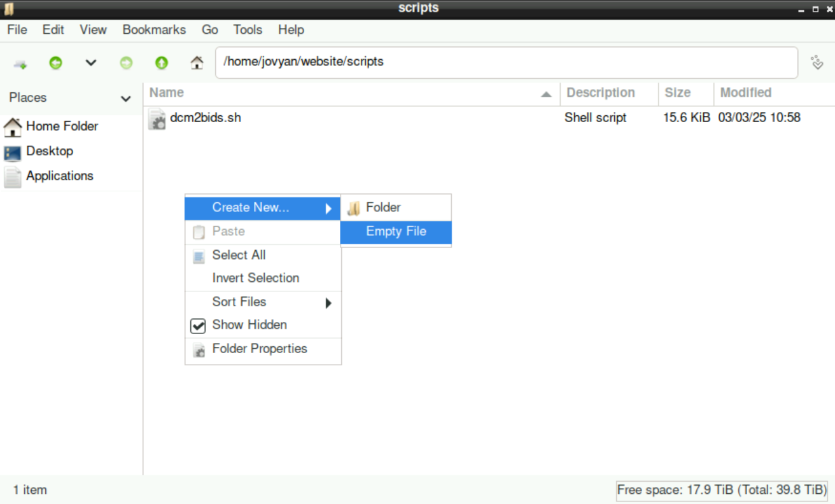This screenshot has width=835, height=504.
Task: Click the Home Folder house icon
Action: (12, 127)
